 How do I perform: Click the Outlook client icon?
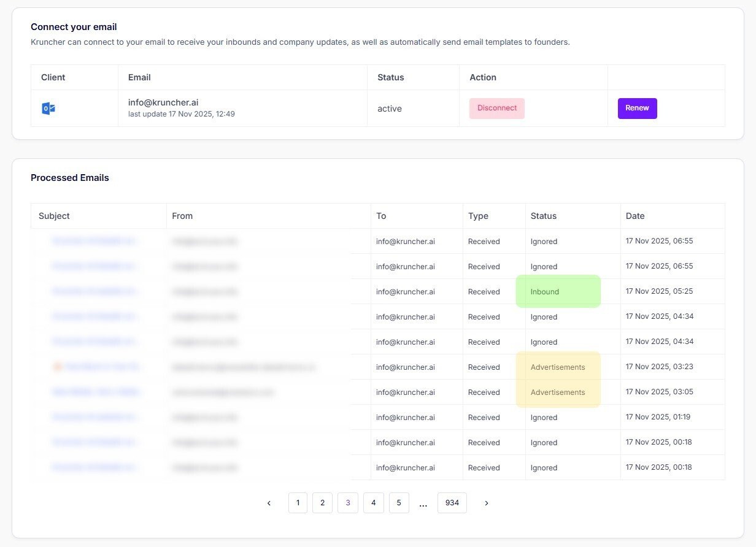(48, 108)
